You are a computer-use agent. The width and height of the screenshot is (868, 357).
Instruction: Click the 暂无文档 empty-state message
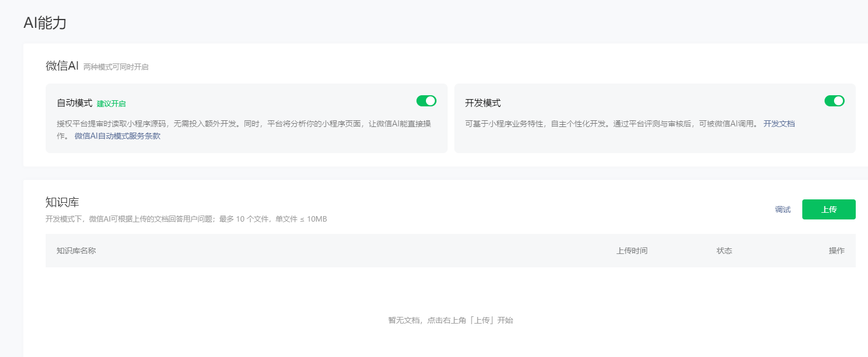click(x=450, y=320)
